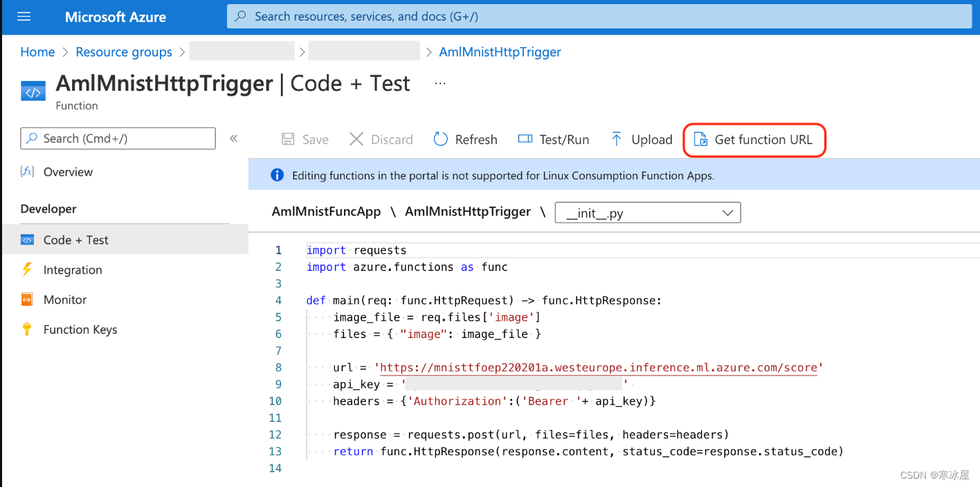This screenshot has width=980, height=487.
Task: Open Monitor in the sidebar
Action: pyautogui.click(x=65, y=300)
